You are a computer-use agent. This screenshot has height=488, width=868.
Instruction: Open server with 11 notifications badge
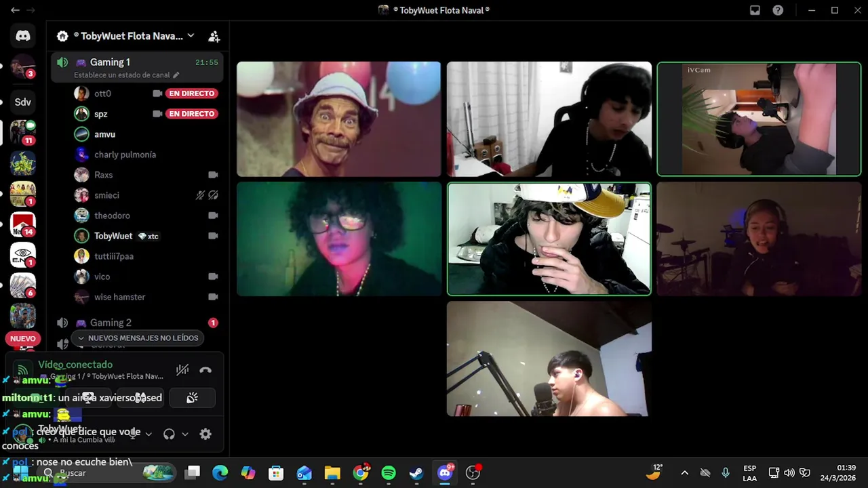pyautogui.click(x=23, y=132)
